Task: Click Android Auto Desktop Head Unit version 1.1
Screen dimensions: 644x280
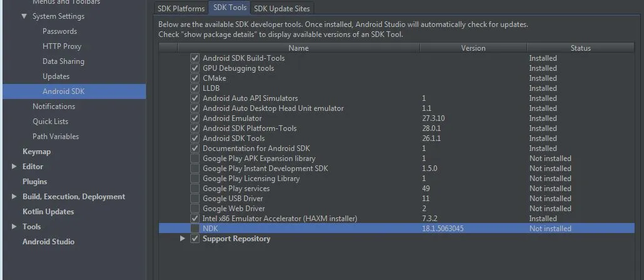Action: [426, 108]
